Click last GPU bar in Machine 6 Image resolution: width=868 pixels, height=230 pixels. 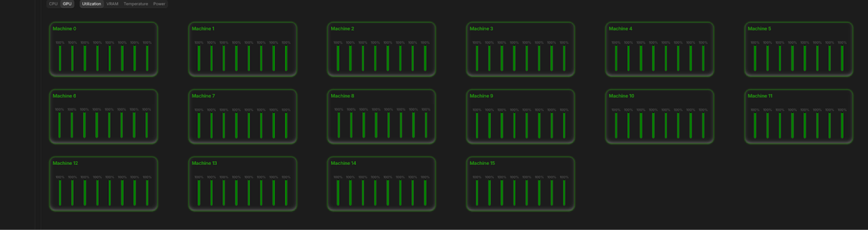[x=146, y=125]
